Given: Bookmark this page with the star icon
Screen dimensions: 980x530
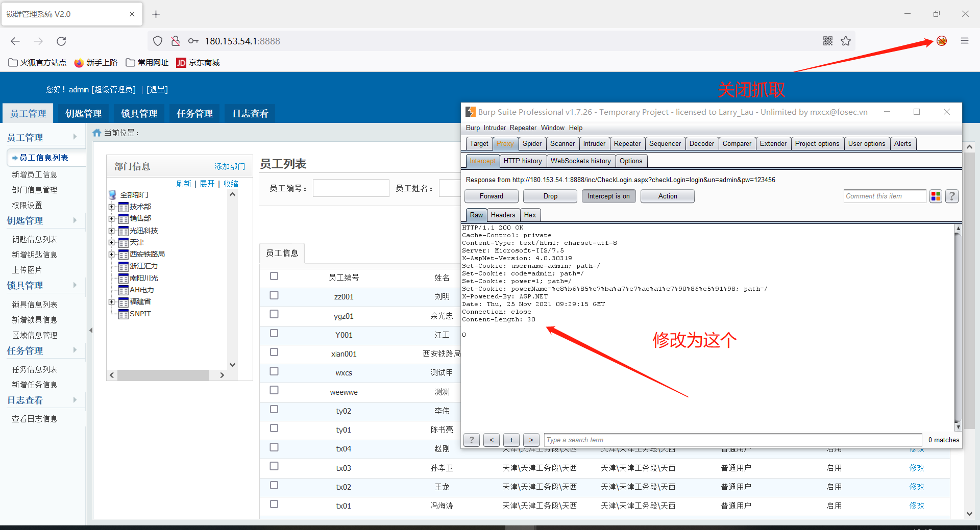Looking at the screenshot, I should [x=846, y=41].
